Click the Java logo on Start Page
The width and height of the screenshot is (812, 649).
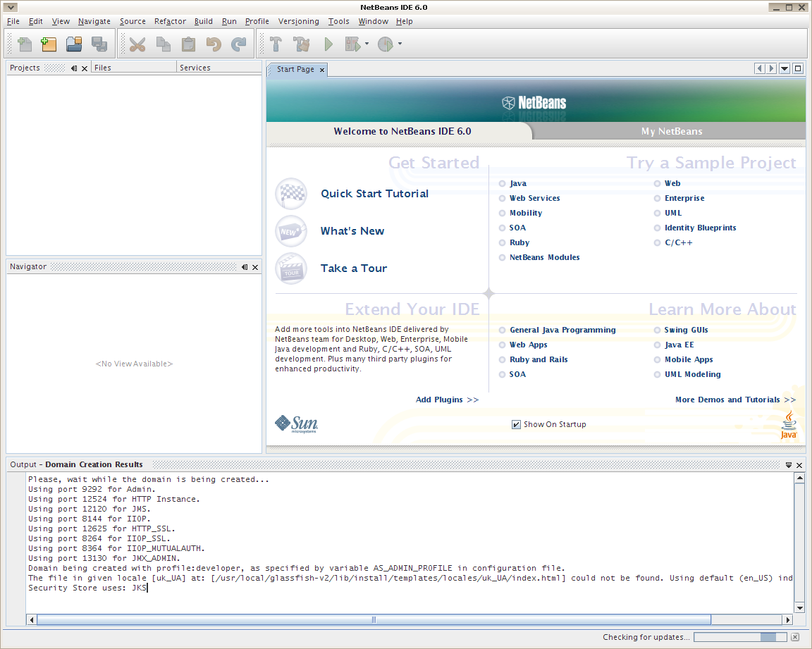click(789, 425)
